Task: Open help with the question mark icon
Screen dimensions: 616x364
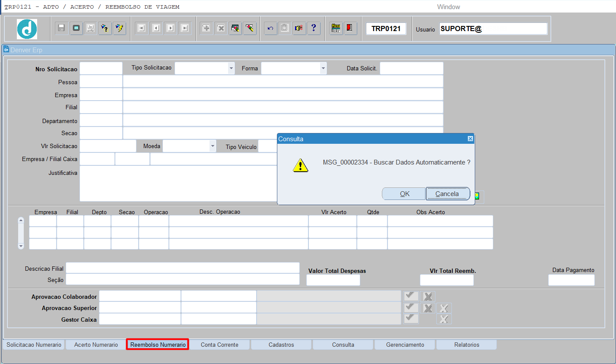Action: pyautogui.click(x=314, y=28)
